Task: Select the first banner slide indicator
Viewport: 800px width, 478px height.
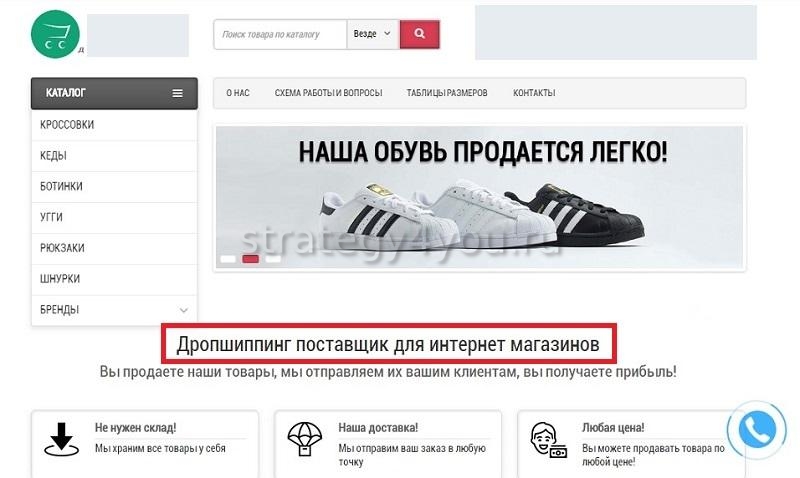Action: point(228,259)
